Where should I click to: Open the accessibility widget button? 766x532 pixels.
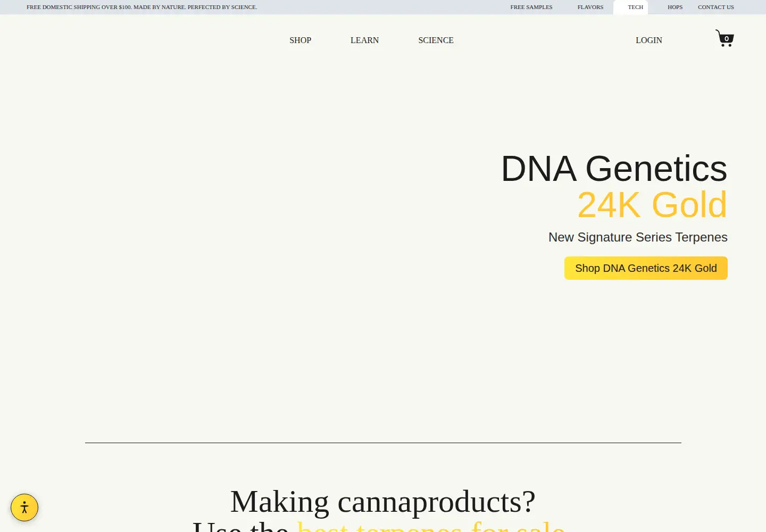(24, 508)
